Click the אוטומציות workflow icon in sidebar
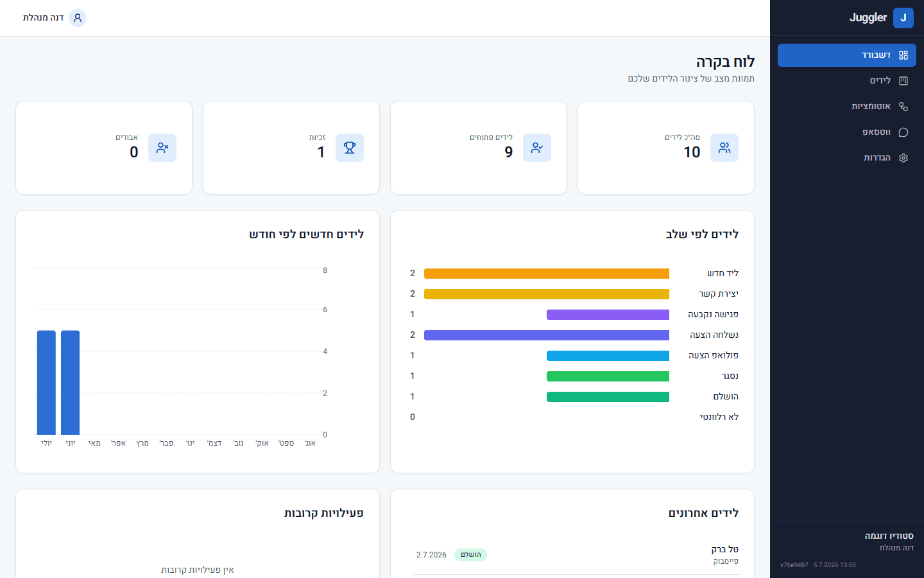The image size is (924, 578). coord(903,107)
